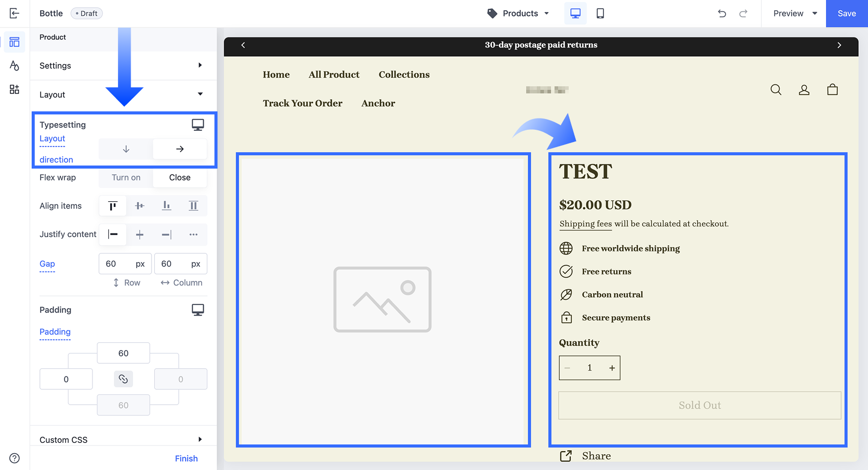This screenshot has width=868, height=470.
Task: Click the exit editor icon top left
Action: (14, 13)
